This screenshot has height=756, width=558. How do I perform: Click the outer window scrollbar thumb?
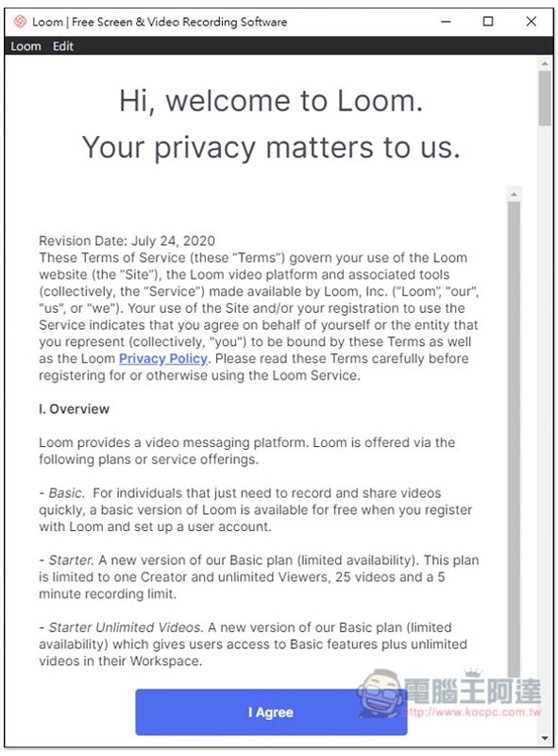[545, 98]
